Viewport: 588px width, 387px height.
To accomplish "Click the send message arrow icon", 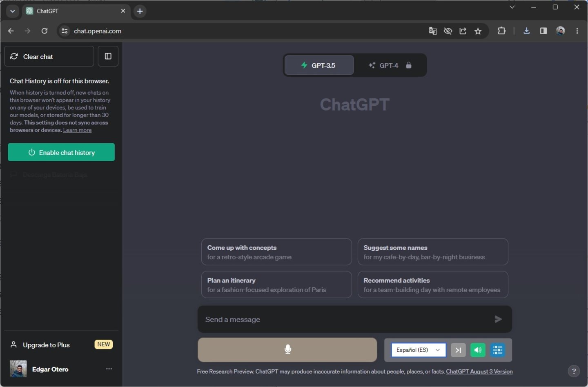I will click(498, 319).
